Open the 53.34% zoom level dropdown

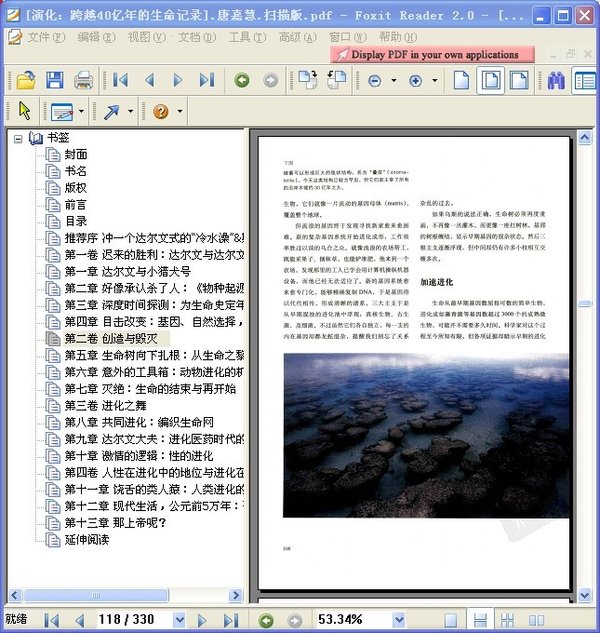tap(399, 619)
